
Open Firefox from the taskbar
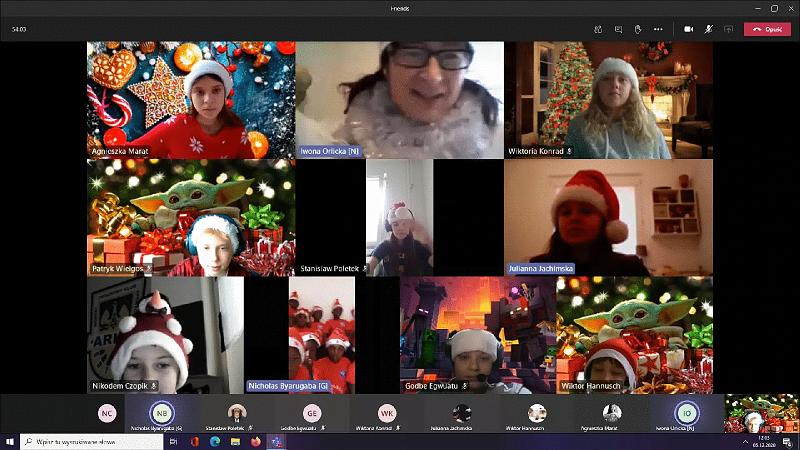pyautogui.click(x=255, y=441)
